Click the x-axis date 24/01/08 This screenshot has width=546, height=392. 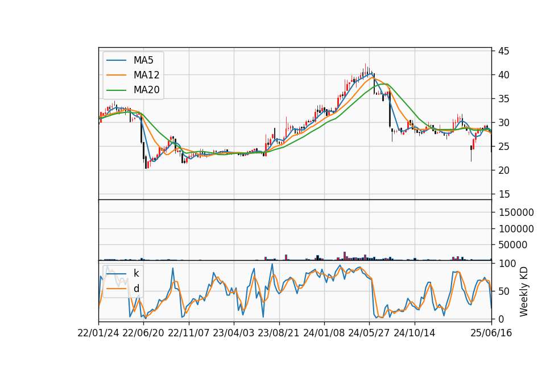click(324, 333)
